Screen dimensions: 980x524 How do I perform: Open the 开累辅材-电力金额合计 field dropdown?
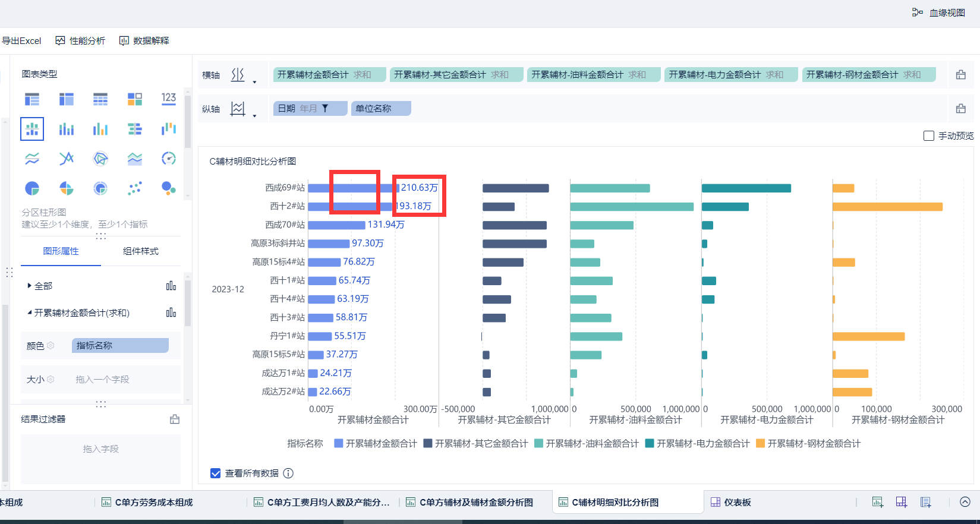click(731, 75)
